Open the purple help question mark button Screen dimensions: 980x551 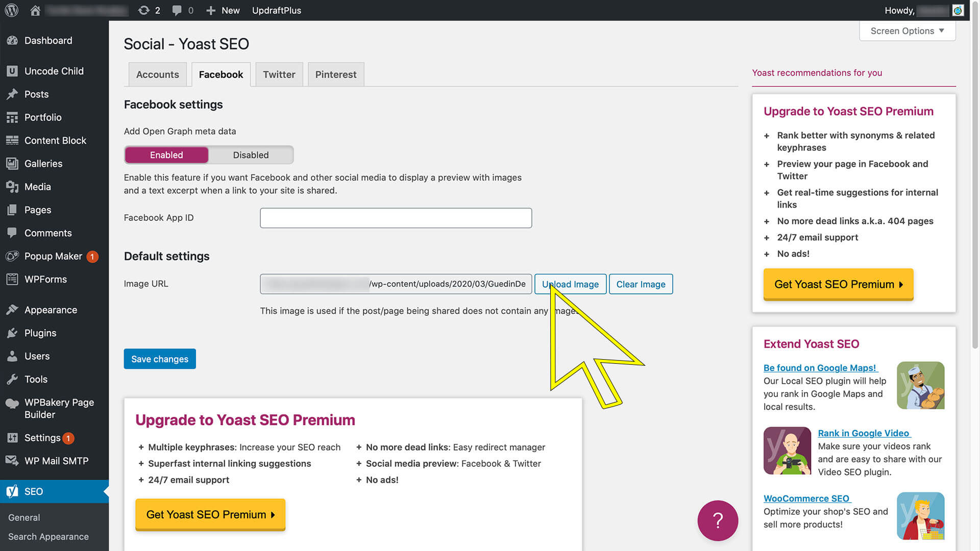(718, 520)
